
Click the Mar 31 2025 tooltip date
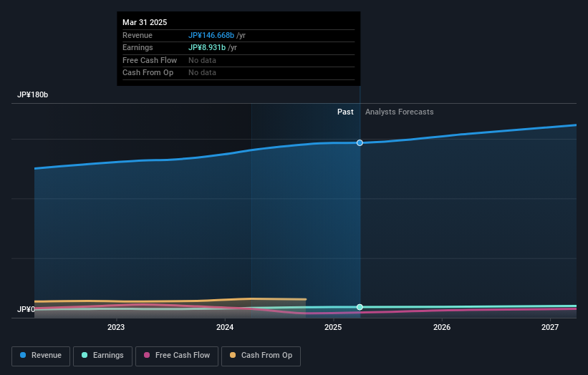pyautogui.click(x=145, y=22)
